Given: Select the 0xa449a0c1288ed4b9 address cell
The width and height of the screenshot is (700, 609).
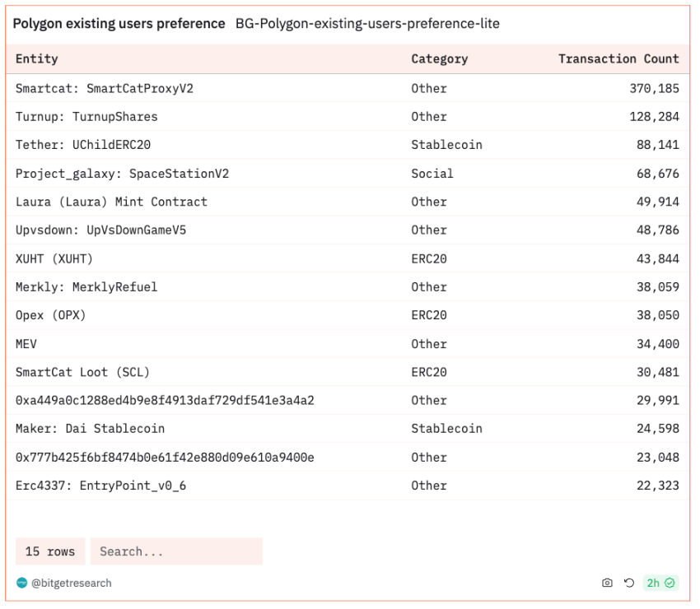Looking at the screenshot, I should (165, 400).
